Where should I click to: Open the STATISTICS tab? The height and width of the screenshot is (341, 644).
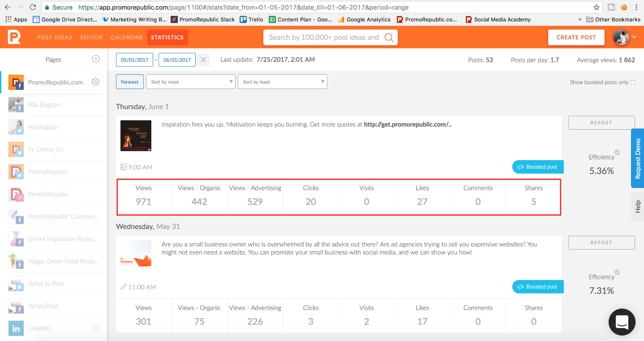point(167,37)
